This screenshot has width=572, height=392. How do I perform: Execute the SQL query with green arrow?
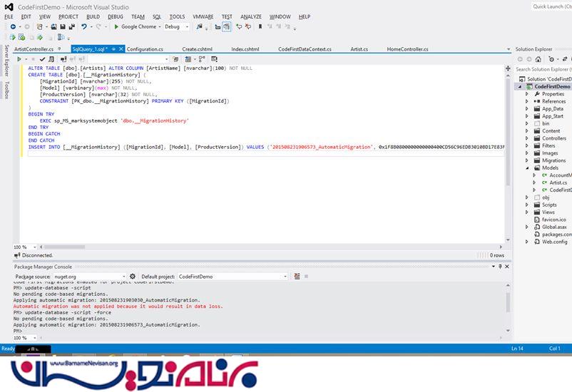17,59
